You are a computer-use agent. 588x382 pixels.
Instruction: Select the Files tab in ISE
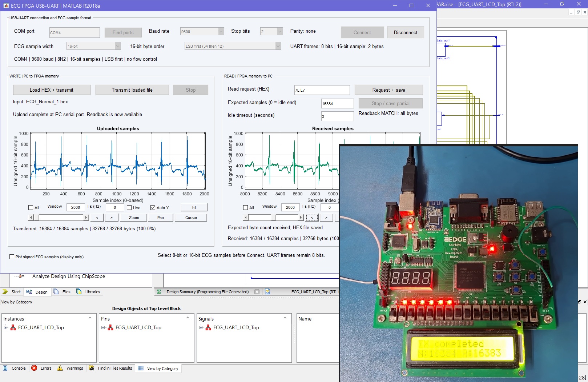click(x=62, y=292)
